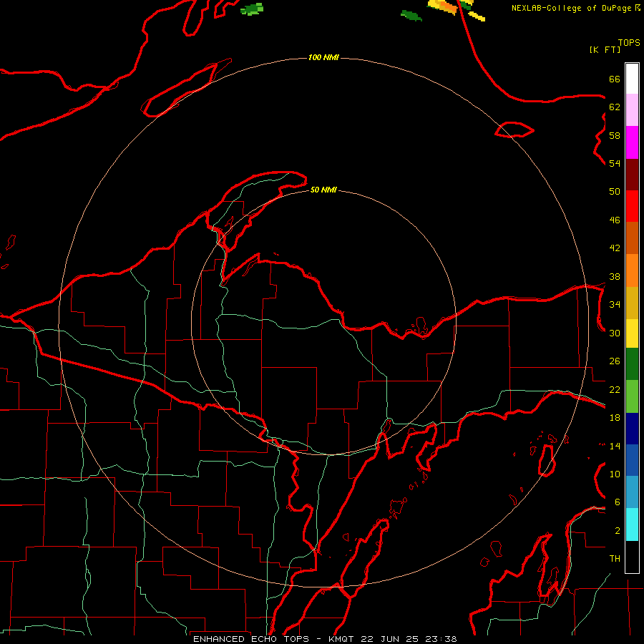Click the bright red legend swatch
The height and width of the screenshot is (644, 644).
click(x=632, y=206)
